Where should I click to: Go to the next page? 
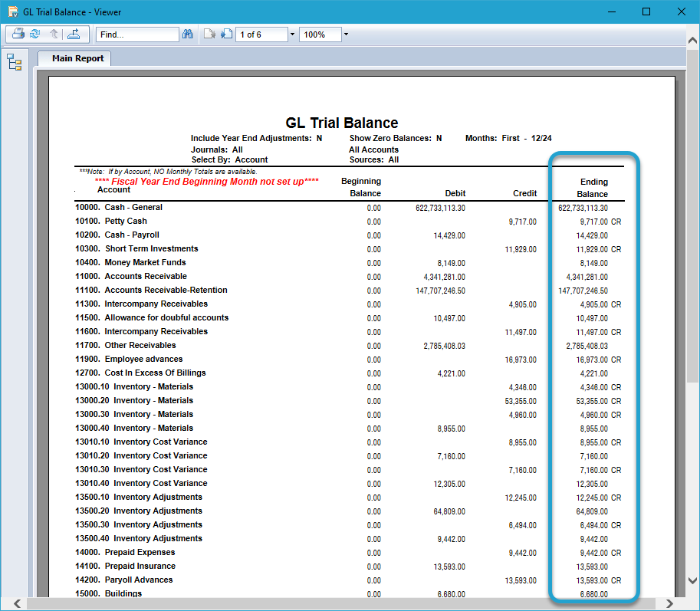(227, 34)
